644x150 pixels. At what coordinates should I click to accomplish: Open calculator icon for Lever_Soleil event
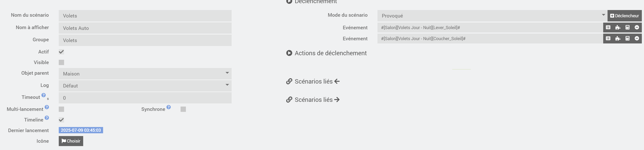click(627, 27)
